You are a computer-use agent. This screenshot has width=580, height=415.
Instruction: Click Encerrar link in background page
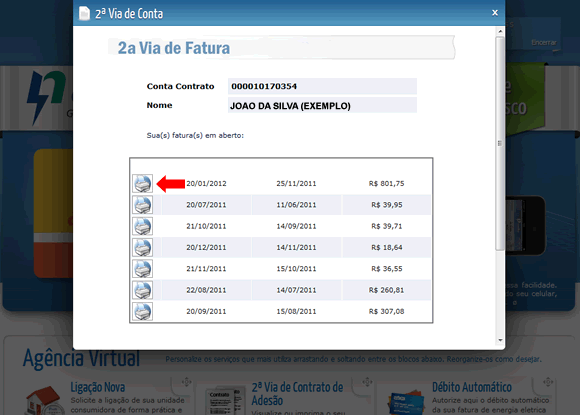tap(544, 42)
